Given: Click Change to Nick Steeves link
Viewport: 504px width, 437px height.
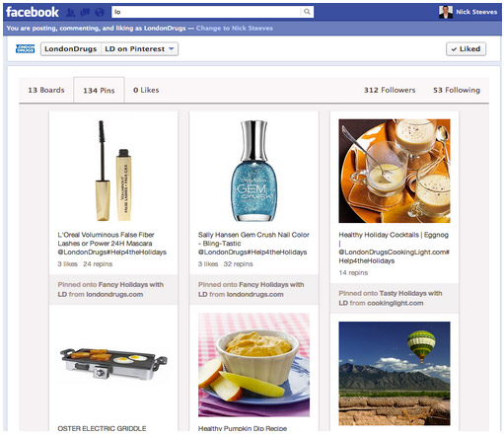Looking at the screenshot, I should tap(235, 29).
